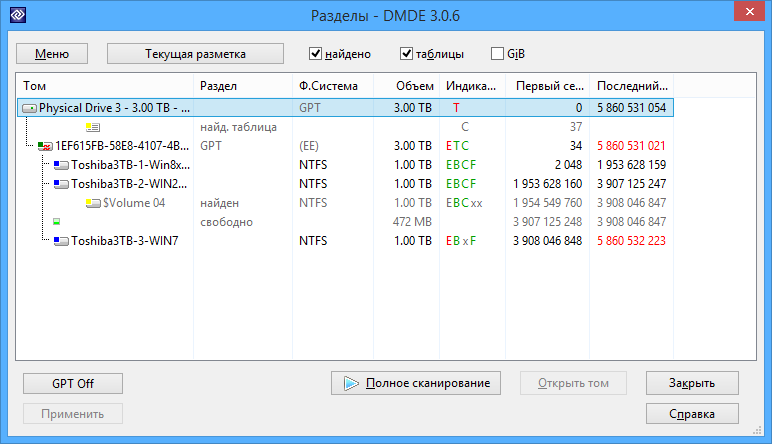Click the Индика... column header
772x444 pixels.
472,86
